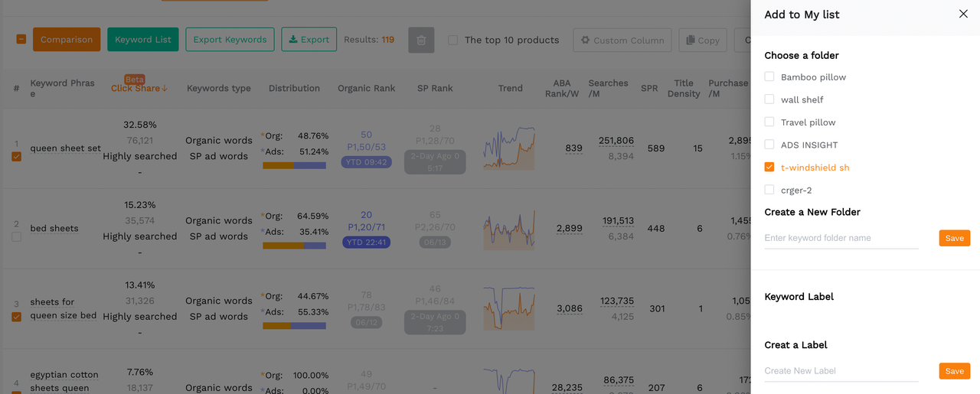
Task: Open the sheets for queen size bed trend chart
Action: click(509, 308)
